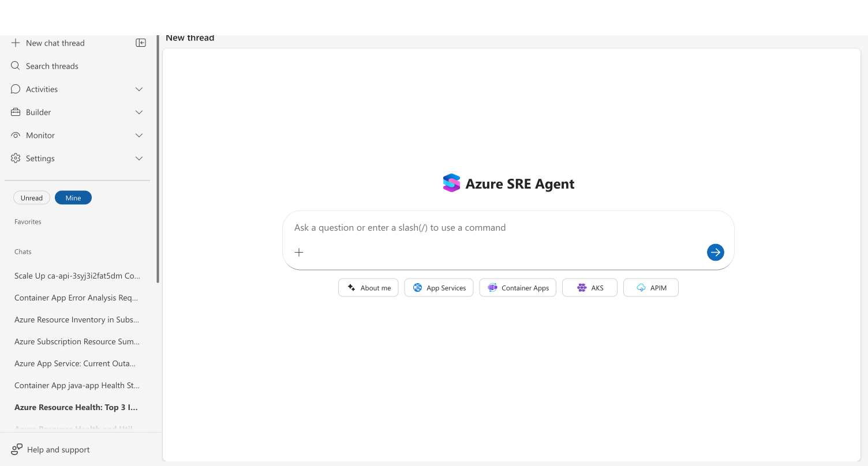Open Azure Resource Health: Top 3 chat
Image resolution: width=868 pixels, height=466 pixels.
[76, 407]
